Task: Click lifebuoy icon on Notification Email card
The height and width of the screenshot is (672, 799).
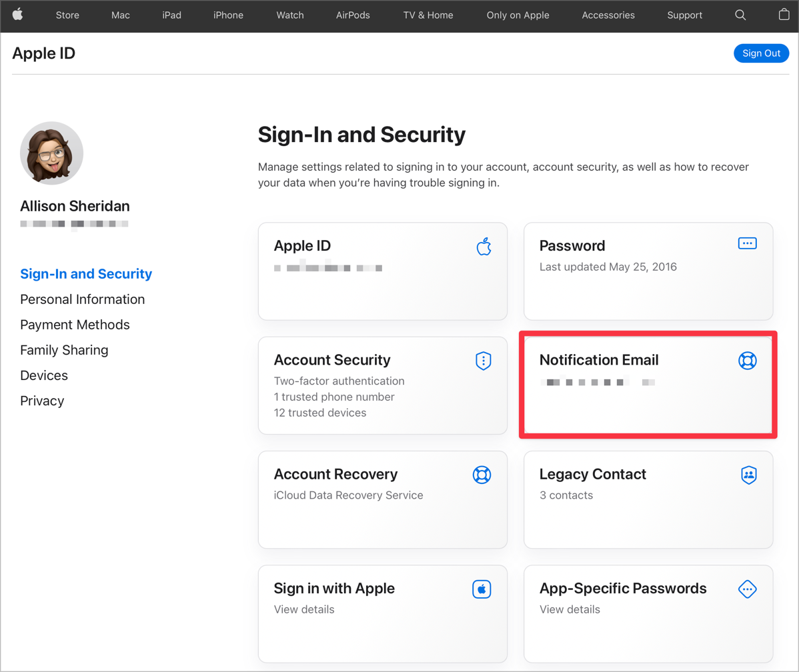Action: click(x=748, y=361)
